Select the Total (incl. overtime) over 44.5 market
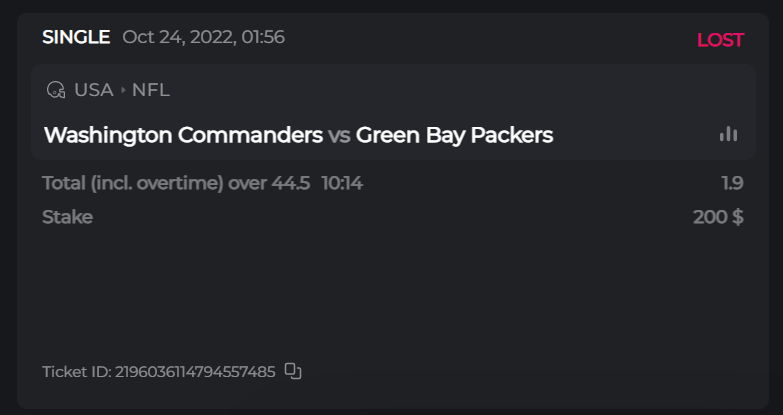This screenshot has width=783, height=415. [x=176, y=184]
